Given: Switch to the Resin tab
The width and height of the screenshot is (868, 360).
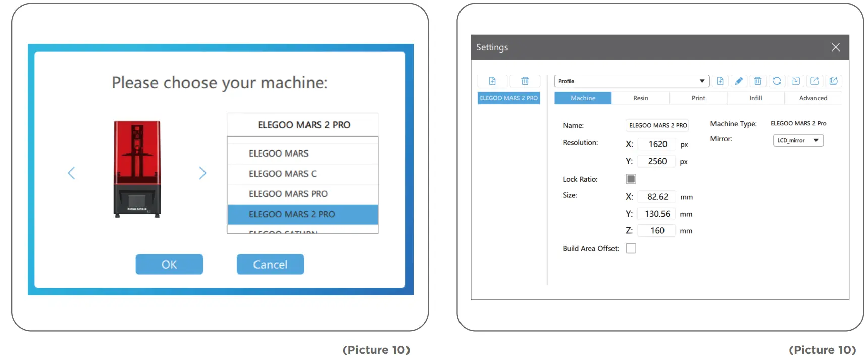Looking at the screenshot, I should [x=641, y=98].
